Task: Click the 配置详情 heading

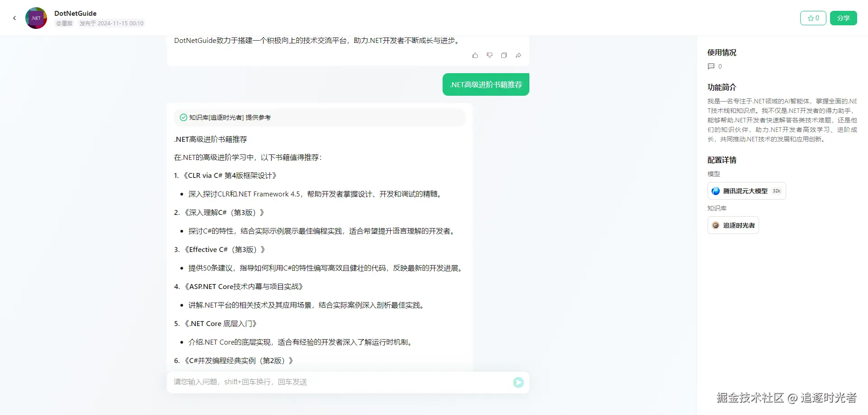Action: coord(722,160)
